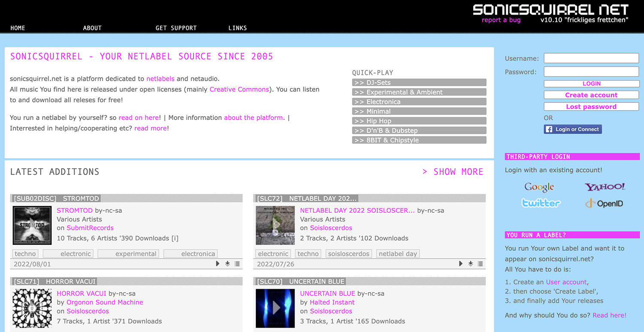Open the UNCERTAIN BLUE cover thumbnail

275,308
